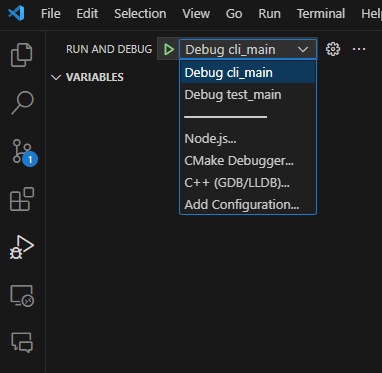Open the View menu
Image resolution: width=382 pixels, height=373 pixels.
(196, 14)
